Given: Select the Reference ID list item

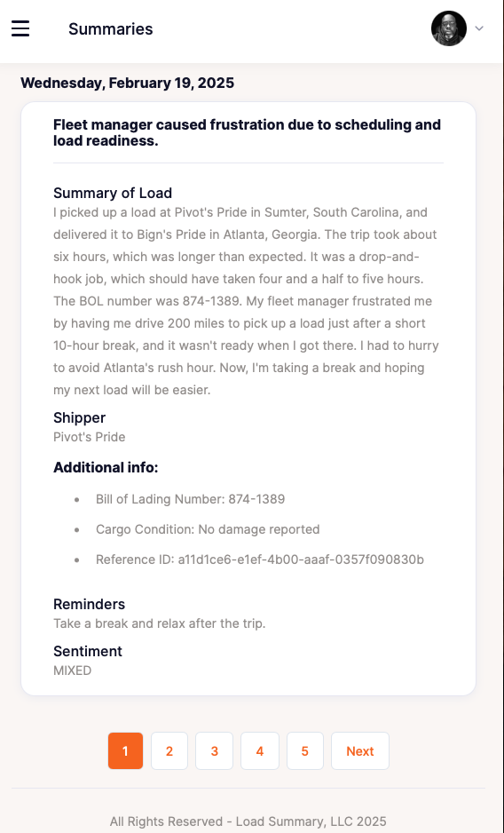Looking at the screenshot, I should coord(260,559).
